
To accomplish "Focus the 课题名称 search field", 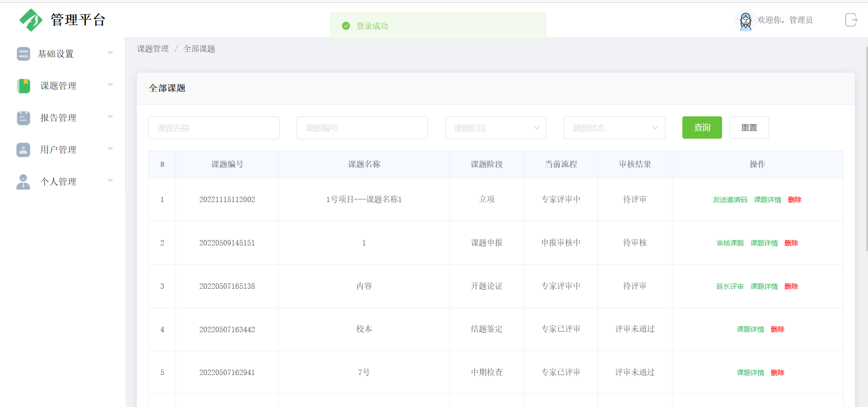I will (214, 128).
